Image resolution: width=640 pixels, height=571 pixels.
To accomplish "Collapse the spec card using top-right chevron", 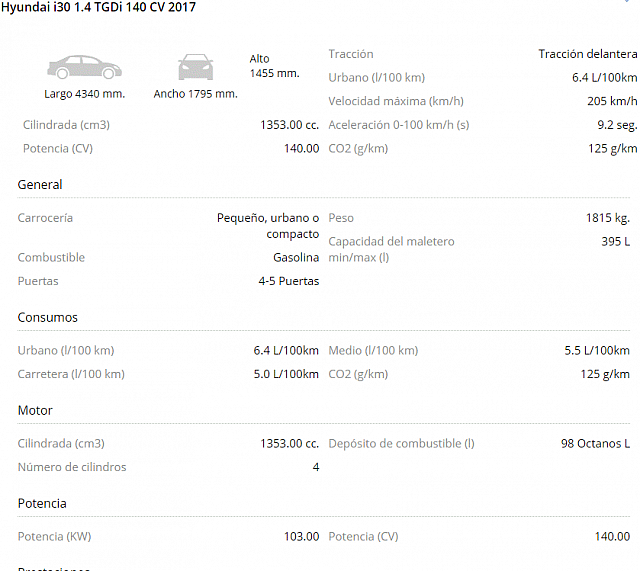I will pyautogui.click(x=627, y=1).
